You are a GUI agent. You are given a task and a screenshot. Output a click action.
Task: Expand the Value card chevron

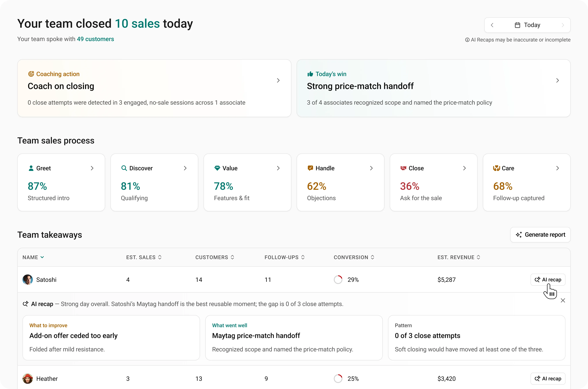tap(278, 168)
